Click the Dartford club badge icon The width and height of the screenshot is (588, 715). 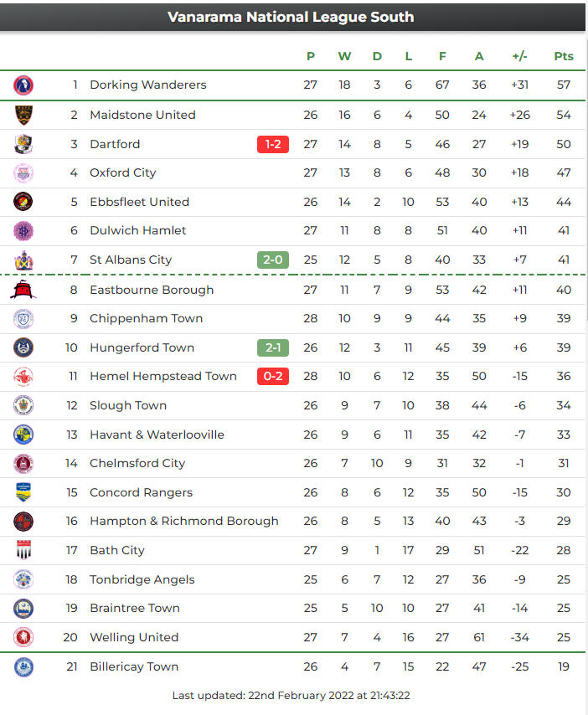[x=23, y=144]
